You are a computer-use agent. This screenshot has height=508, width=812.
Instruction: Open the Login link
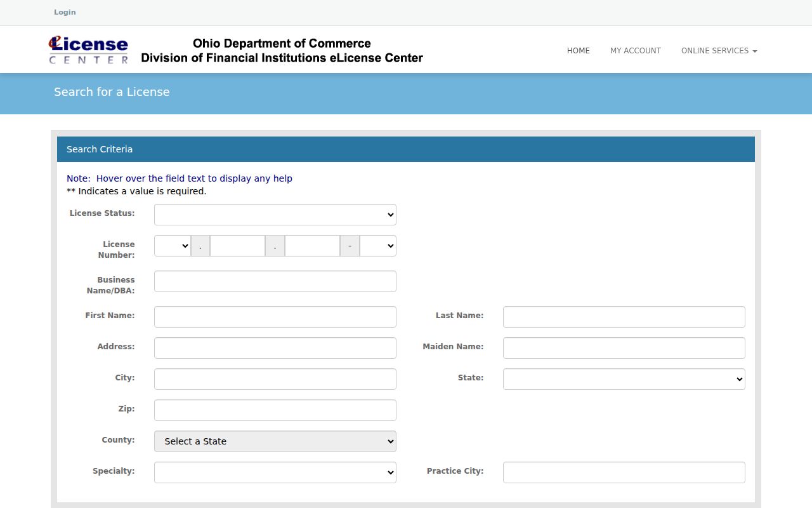click(65, 12)
